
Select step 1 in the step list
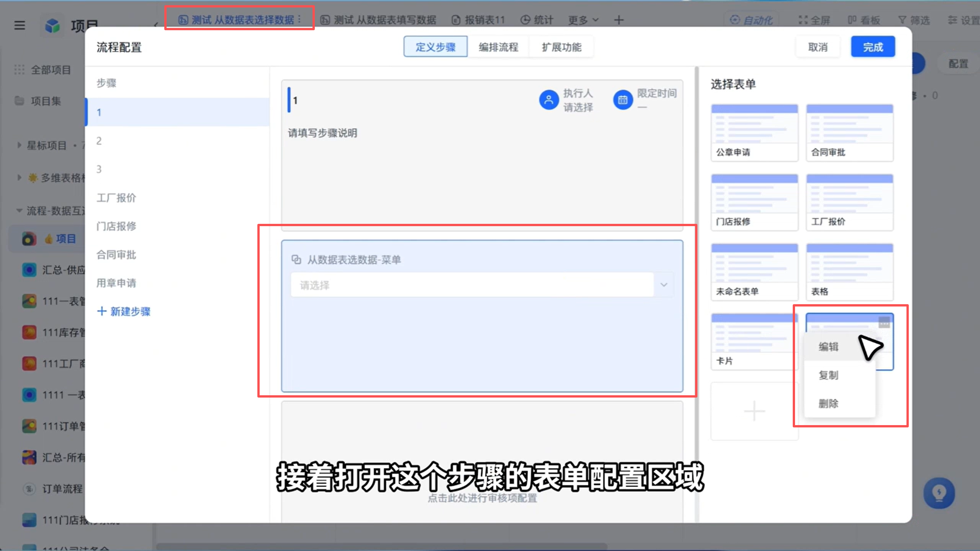click(x=177, y=112)
